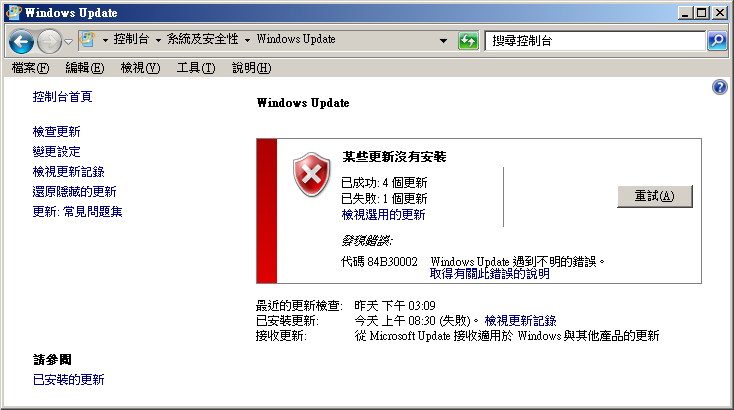The height and width of the screenshot is (410, 734).
Task: Expand the dropdown arrow before 系統及安全性 breadcrumb
Action: [x=158, y=41]
